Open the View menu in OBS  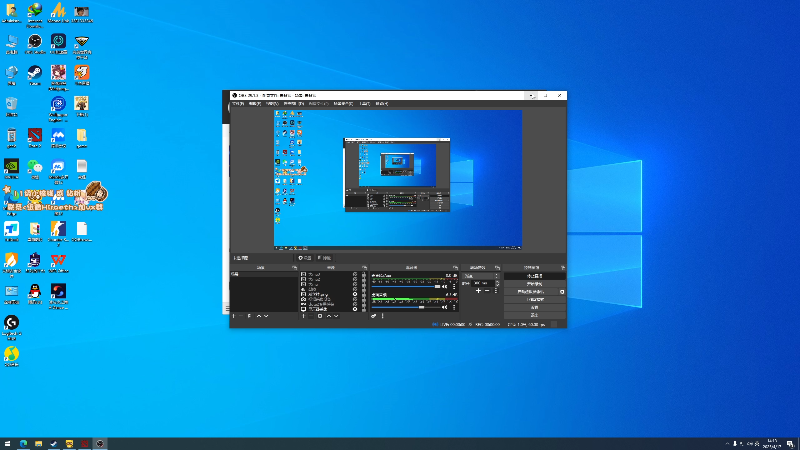[x=272, y=104]
